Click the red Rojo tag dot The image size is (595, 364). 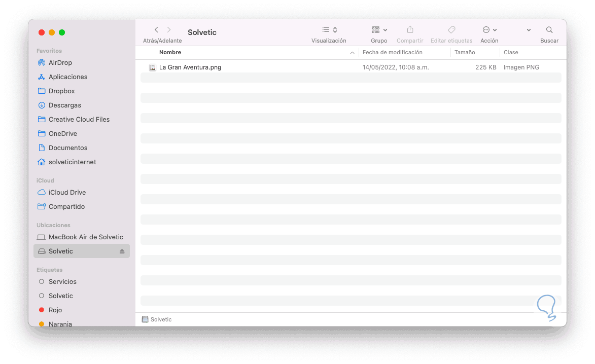point(42,310)
